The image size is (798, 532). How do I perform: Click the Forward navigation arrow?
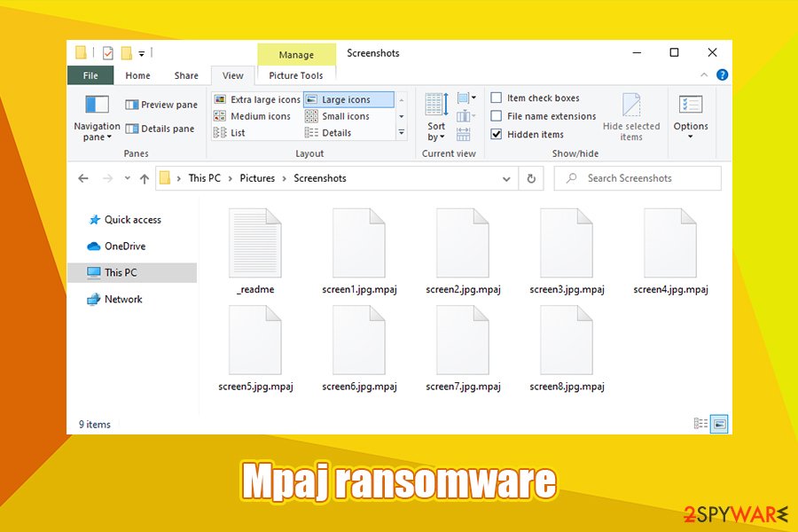[107, 178]
